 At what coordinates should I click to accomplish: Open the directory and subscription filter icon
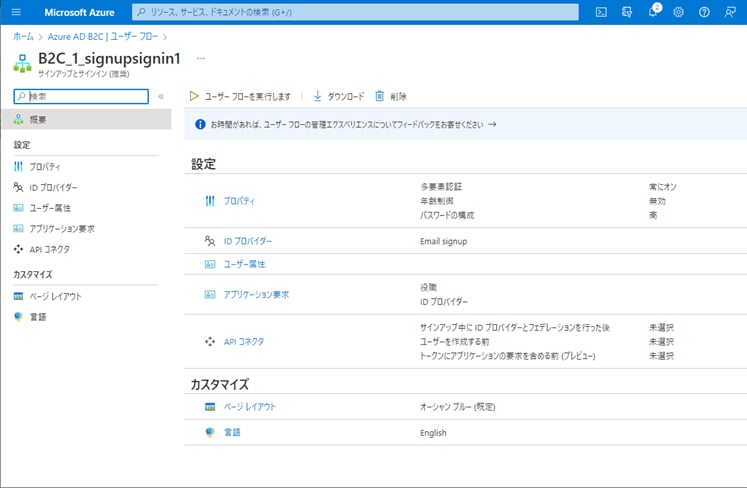(627, 12)
